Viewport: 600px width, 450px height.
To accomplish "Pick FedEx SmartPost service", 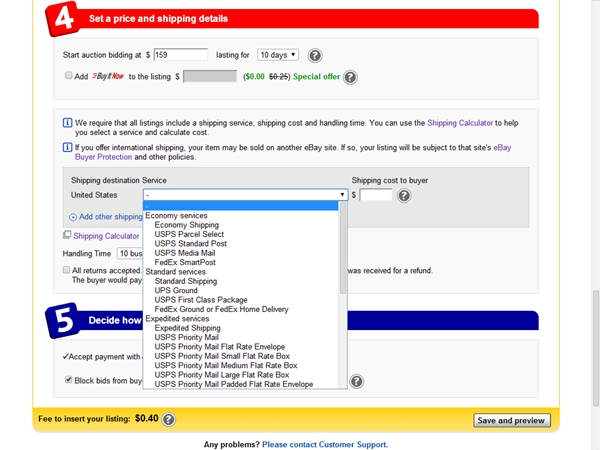I will [x=185, y=262].
